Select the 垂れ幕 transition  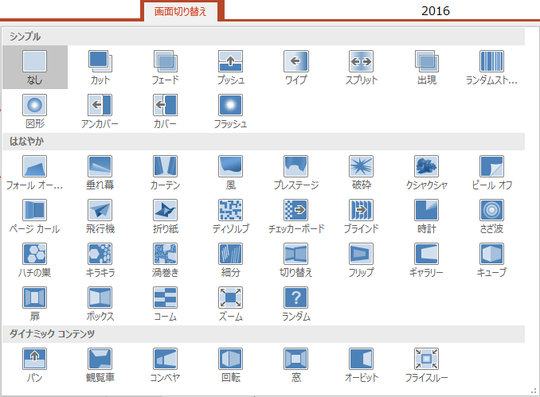tap(100, 173)
